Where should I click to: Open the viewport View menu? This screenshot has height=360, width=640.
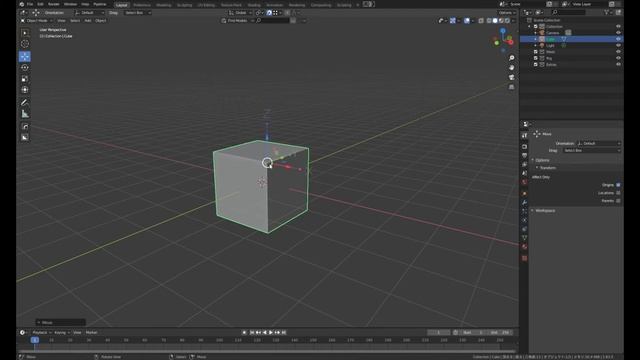point(61,20)
